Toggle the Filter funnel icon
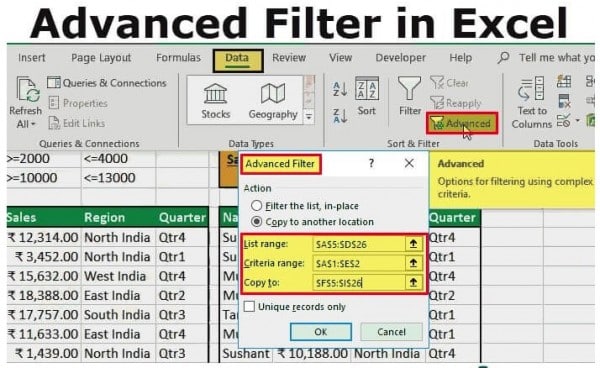 [x=409, y=89]
